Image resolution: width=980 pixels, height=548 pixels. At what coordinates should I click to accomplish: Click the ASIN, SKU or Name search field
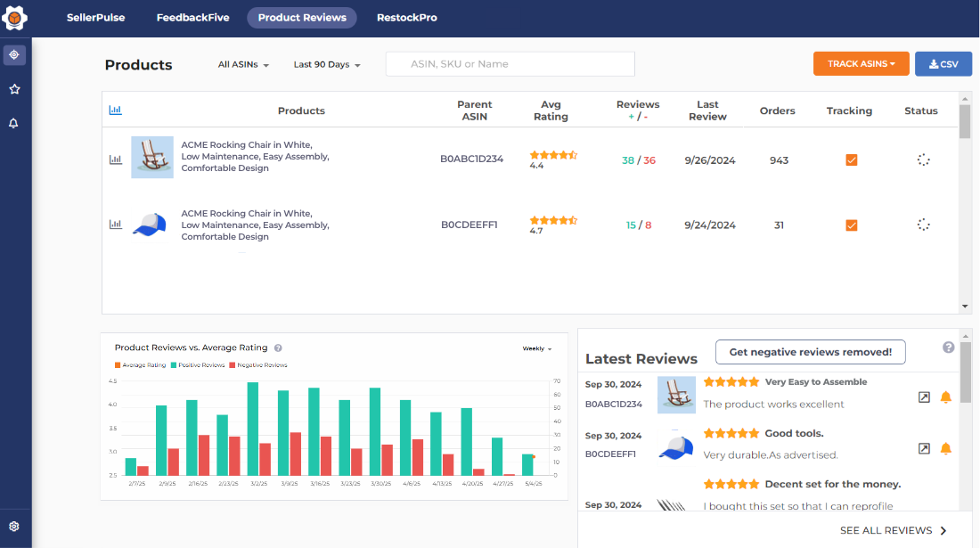(x=510, y=64)
